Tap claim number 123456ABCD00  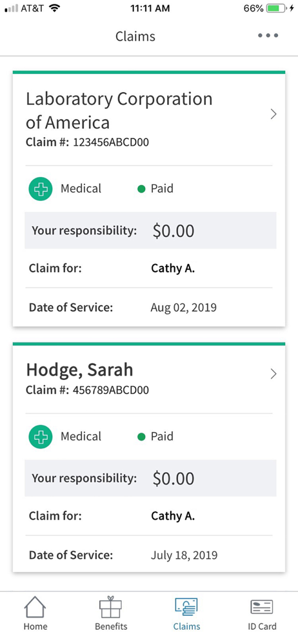click(111, 142)
